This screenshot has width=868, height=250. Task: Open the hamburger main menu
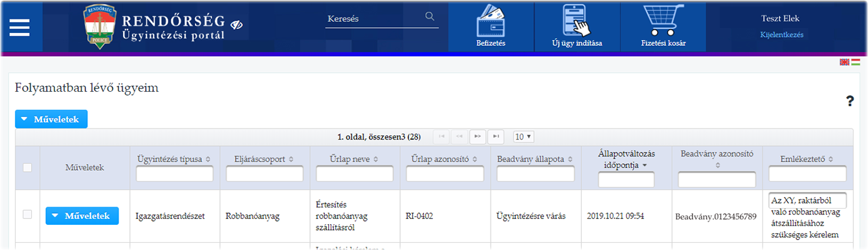[19, 27]
